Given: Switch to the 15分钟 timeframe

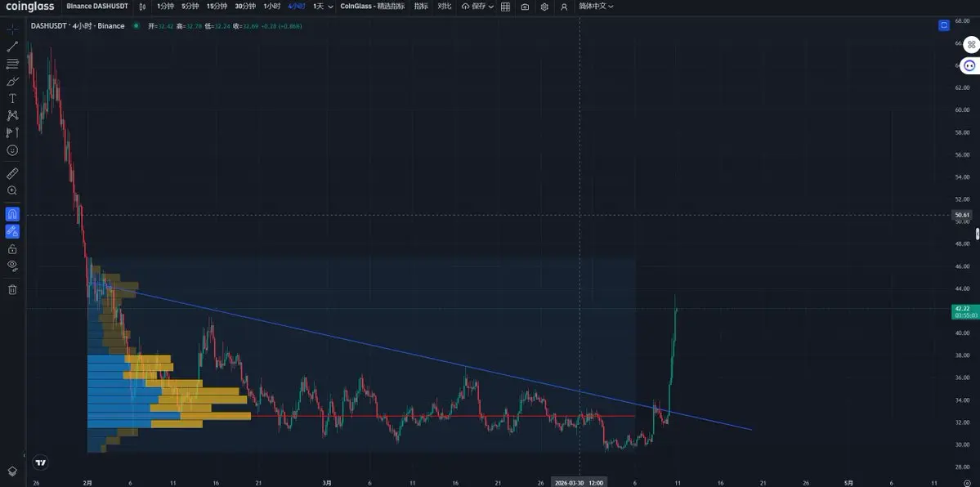Looking at the screenshot, I should pos(217,7).
